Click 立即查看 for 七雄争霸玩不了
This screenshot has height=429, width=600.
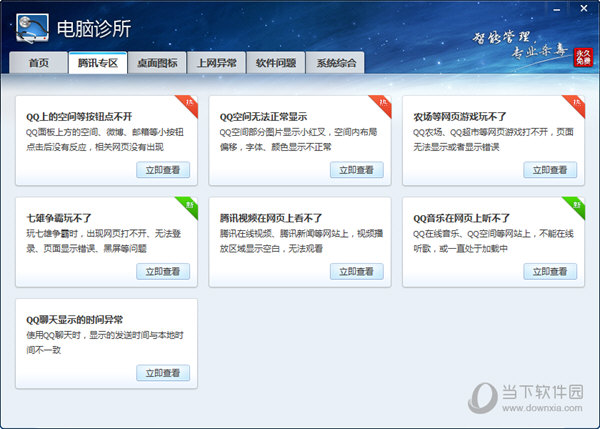tap(163, 271)
